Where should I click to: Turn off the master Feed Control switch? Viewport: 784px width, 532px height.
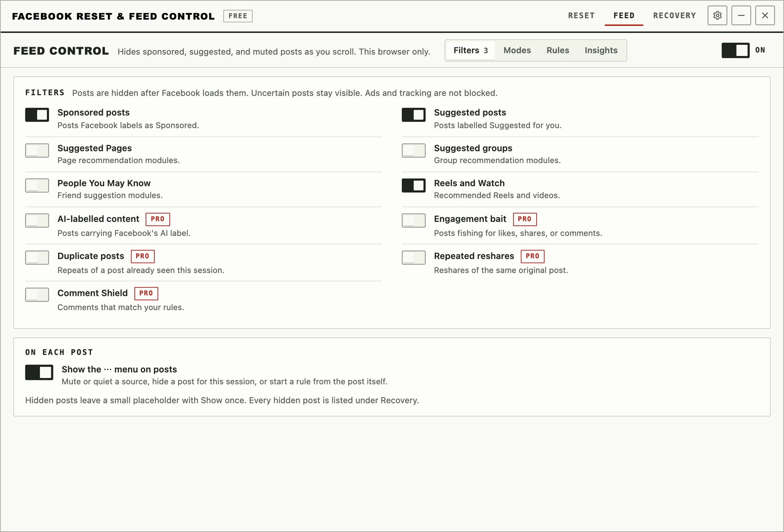[x=735, y=50]
